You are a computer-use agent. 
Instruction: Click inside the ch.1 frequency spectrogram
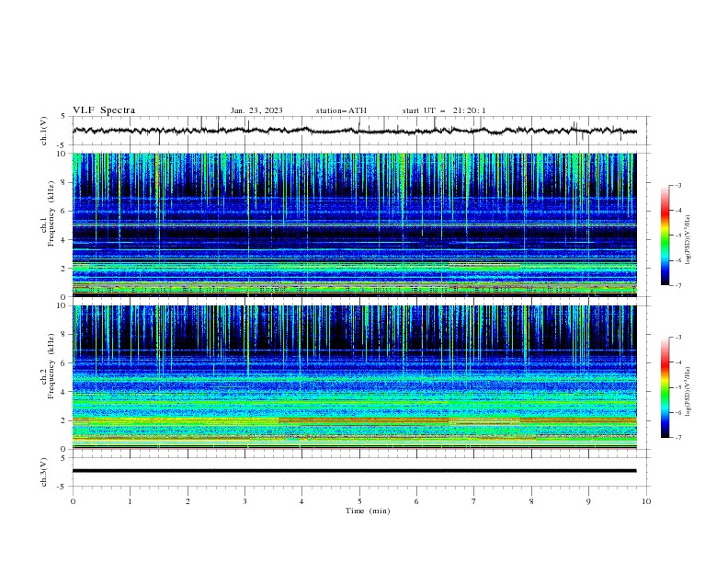pyautogui.click(x=355, y=224)
